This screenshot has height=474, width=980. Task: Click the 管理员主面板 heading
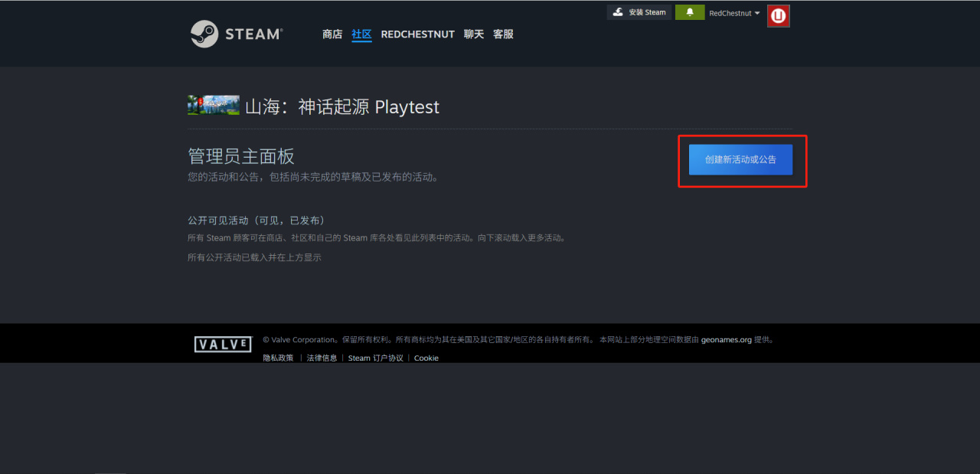(241, 156)
